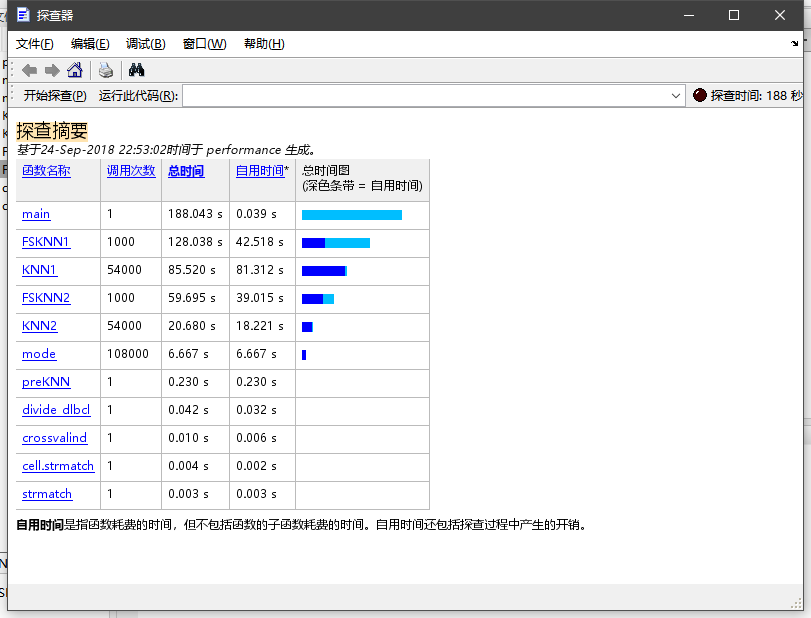
Task: Open the FSKNN1 function link
Action: [x=46, y=242]
